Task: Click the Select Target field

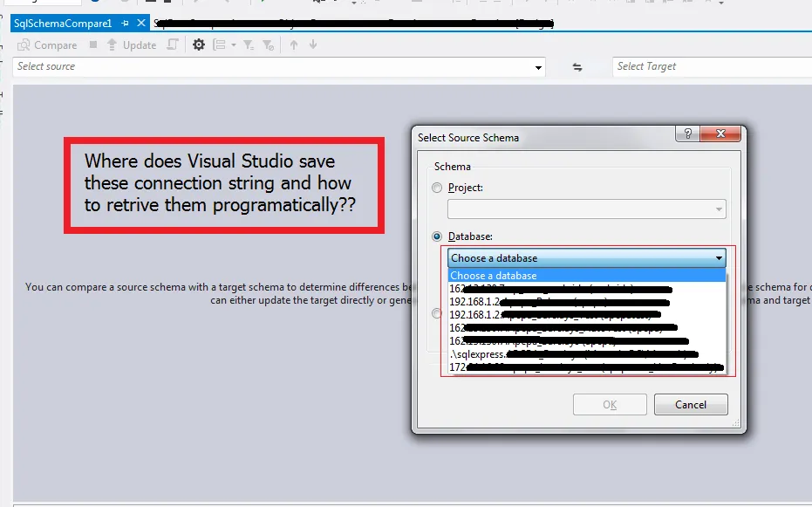Action: click(712, 66)
